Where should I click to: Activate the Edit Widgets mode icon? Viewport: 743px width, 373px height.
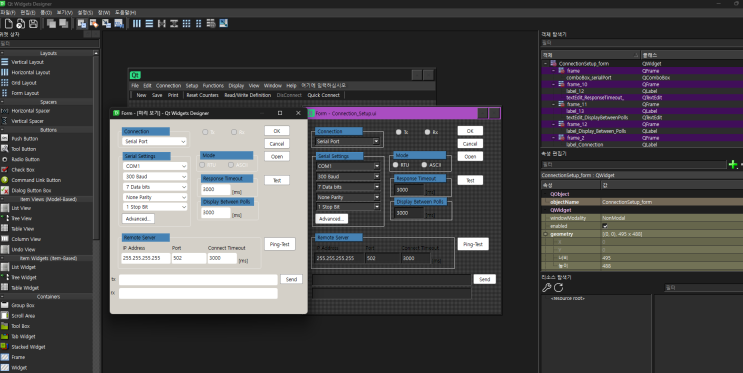[82, 23]
